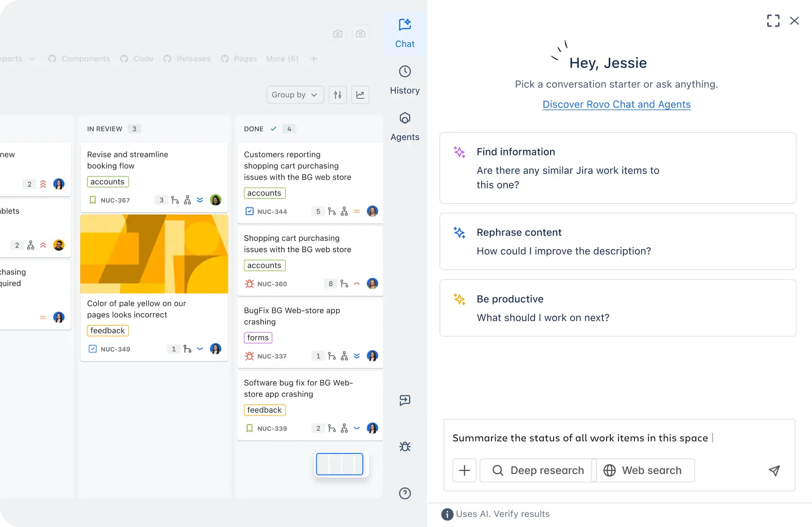This screenshot has width=812, height=527.
Task: Open the History panel in Rovo sidebar
Action: (x=404, y=80)
